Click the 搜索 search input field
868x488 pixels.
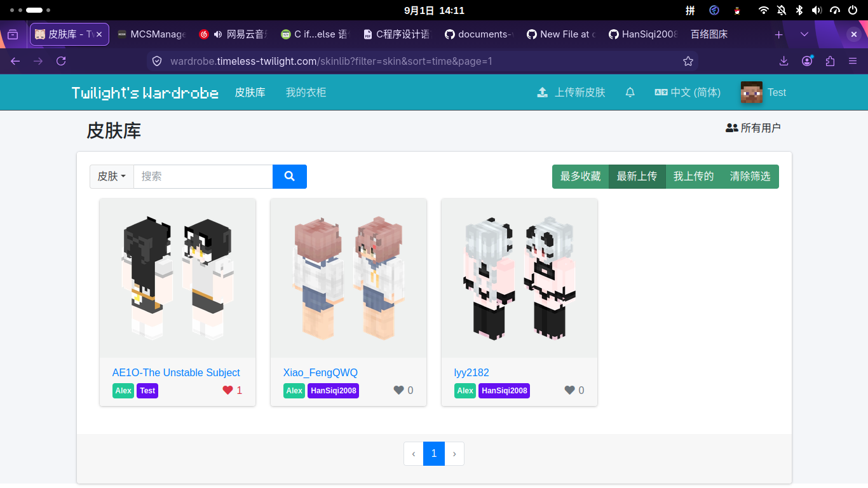click(203, 177)
